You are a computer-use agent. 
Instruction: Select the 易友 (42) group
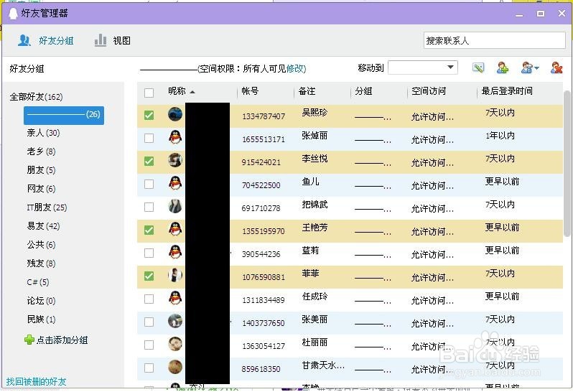(43, 226)
